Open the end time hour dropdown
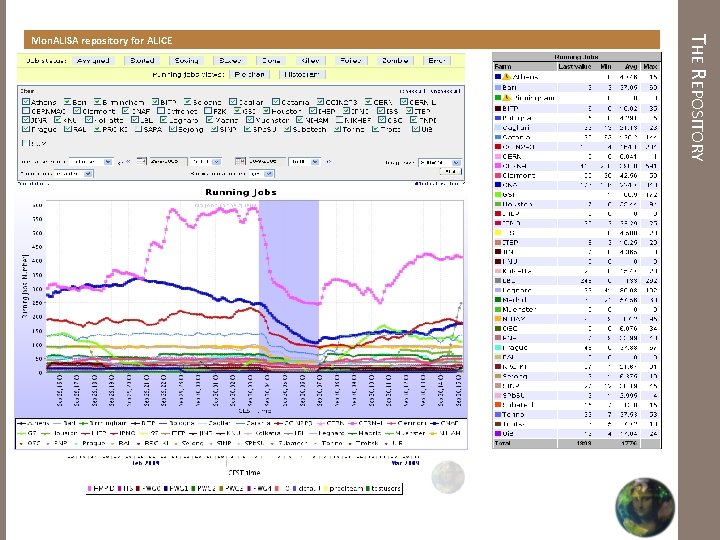 304,162
